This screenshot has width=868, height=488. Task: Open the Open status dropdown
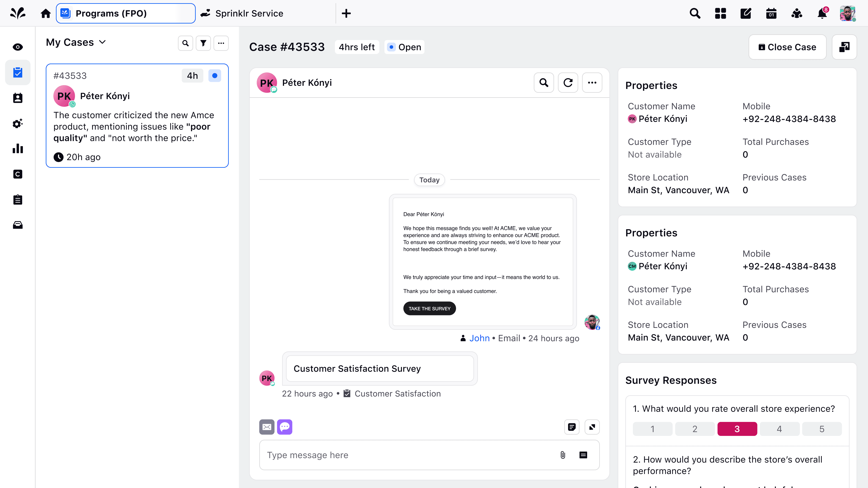404,47
